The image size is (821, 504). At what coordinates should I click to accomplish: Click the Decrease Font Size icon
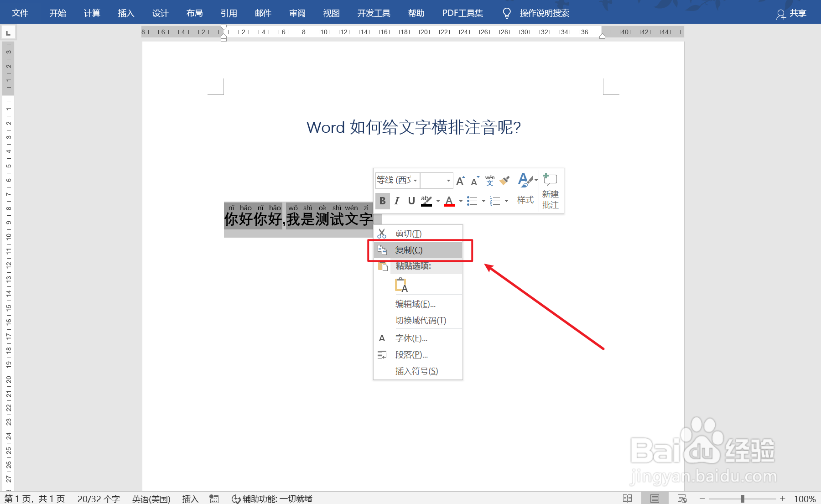475,181
